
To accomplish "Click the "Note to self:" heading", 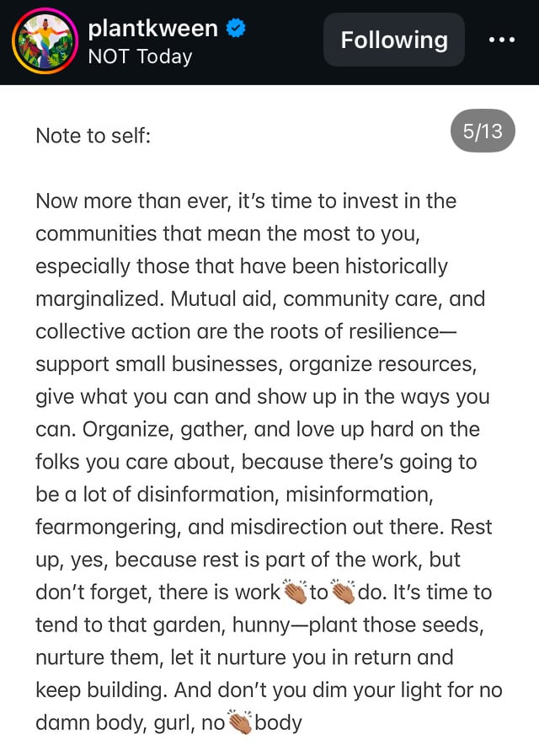I will coord(93,135).
